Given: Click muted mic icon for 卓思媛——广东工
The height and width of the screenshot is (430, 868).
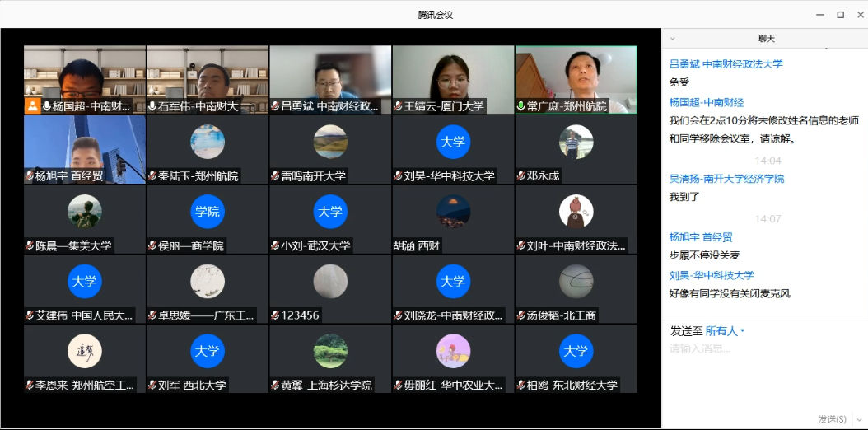Looking at the screenshot, I should point(152,315).
